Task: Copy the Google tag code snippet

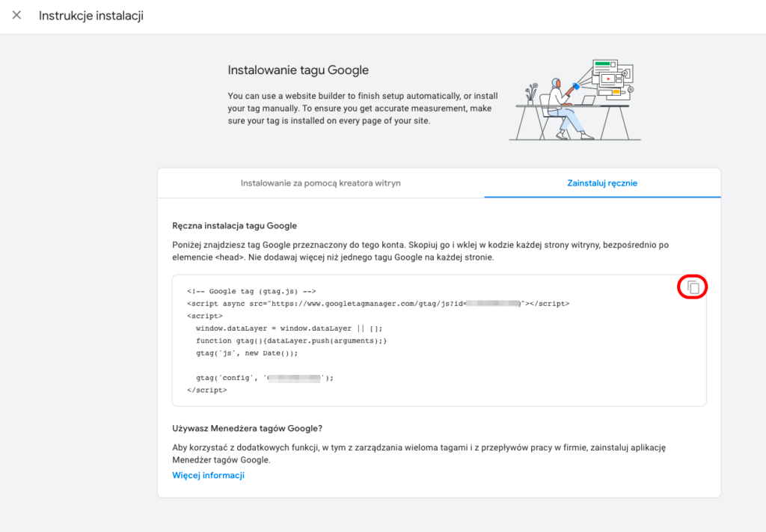Action: (x=693, y=287)
